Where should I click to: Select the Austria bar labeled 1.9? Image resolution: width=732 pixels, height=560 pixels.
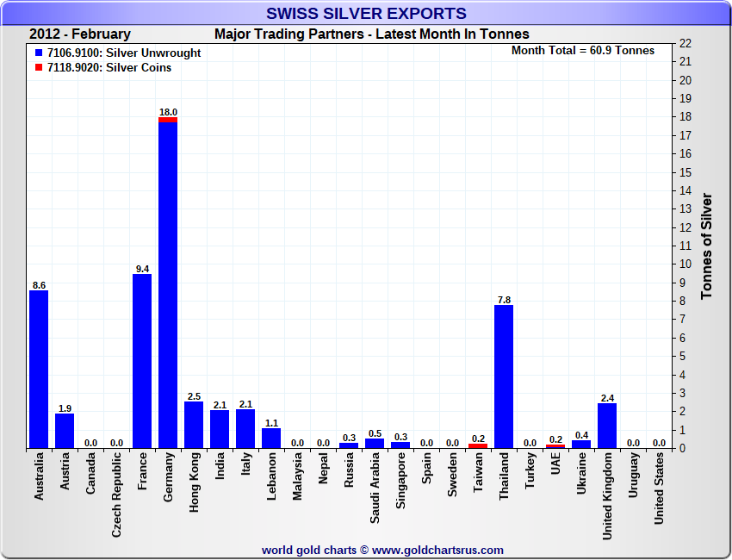coord(65,431)
